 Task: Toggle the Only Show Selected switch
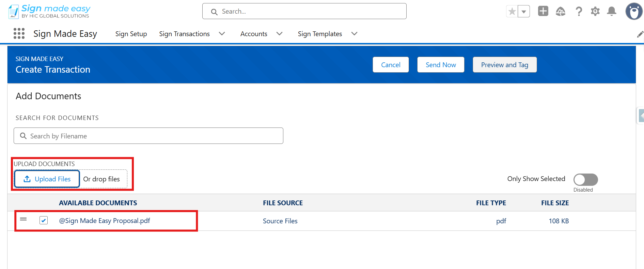pos(585,179)
